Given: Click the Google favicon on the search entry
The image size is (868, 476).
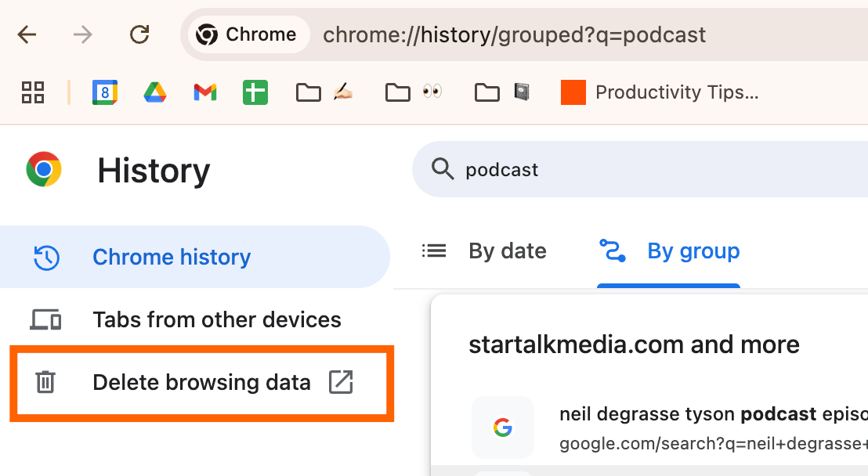Looking at the screenshot, I should [503, 427].
